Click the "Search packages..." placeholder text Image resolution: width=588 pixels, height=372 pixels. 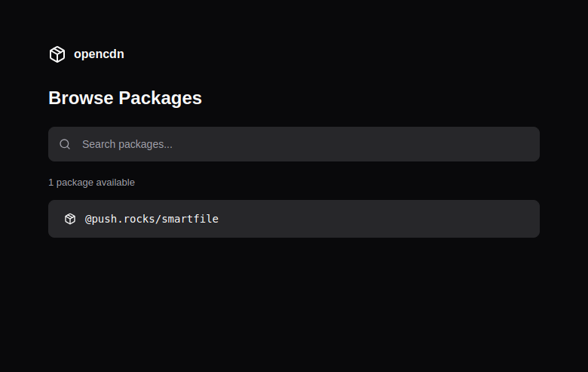pos(127,144)
